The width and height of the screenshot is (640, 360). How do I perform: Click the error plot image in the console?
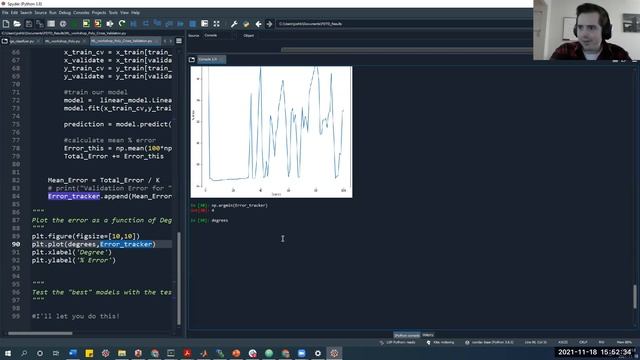(x=271, y=132)
